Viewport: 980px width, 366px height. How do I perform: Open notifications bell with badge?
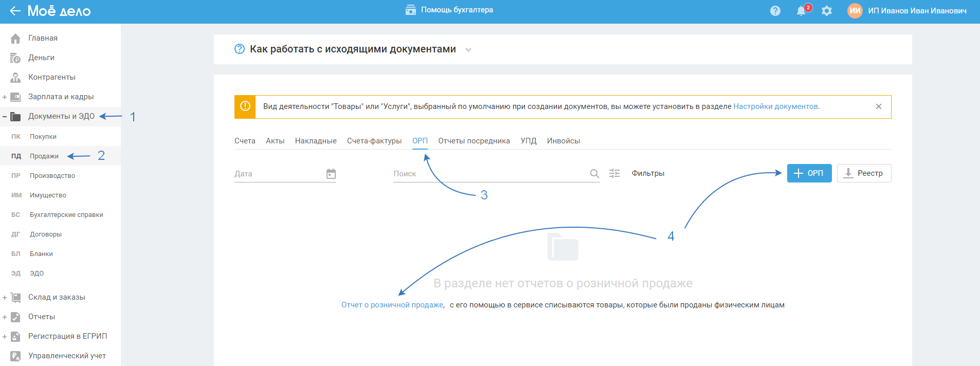802,10
